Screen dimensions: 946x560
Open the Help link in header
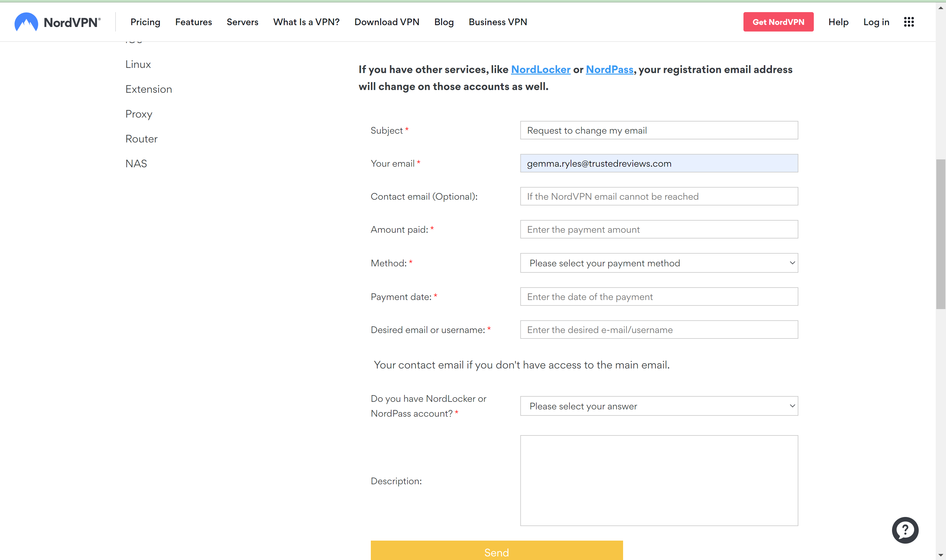click(838, 22)
